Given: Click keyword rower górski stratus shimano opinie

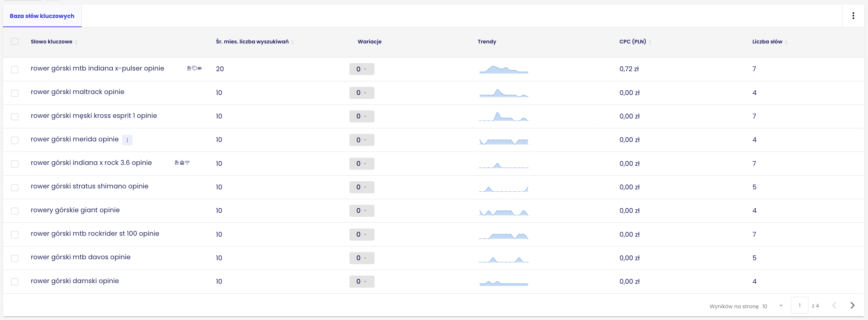Looking at the screenshot, I should click(89, 186).
